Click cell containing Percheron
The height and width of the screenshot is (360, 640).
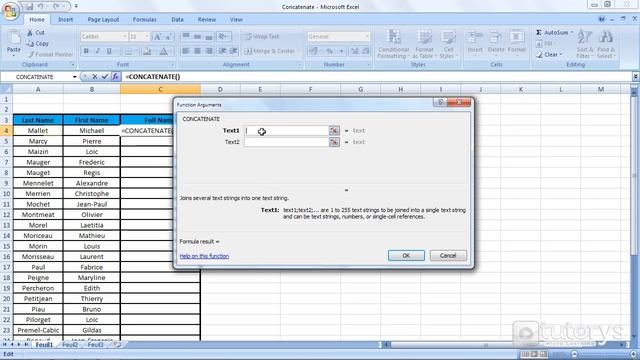38,288
